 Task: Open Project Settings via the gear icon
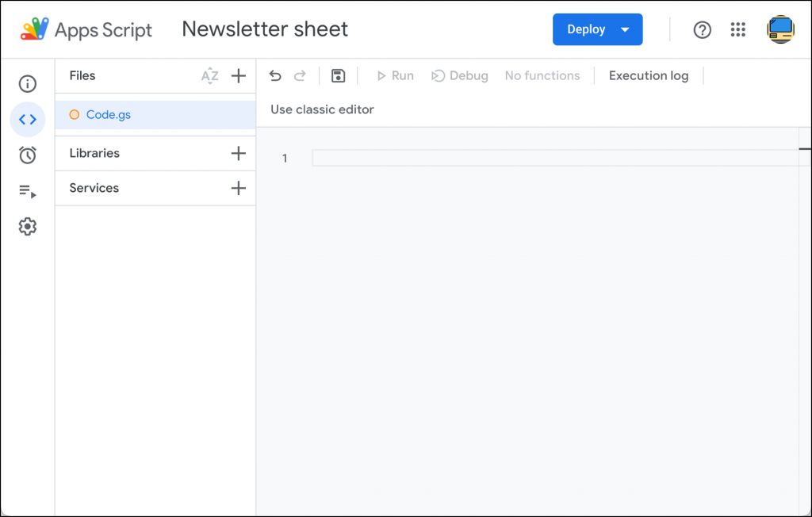pos(28,226)
